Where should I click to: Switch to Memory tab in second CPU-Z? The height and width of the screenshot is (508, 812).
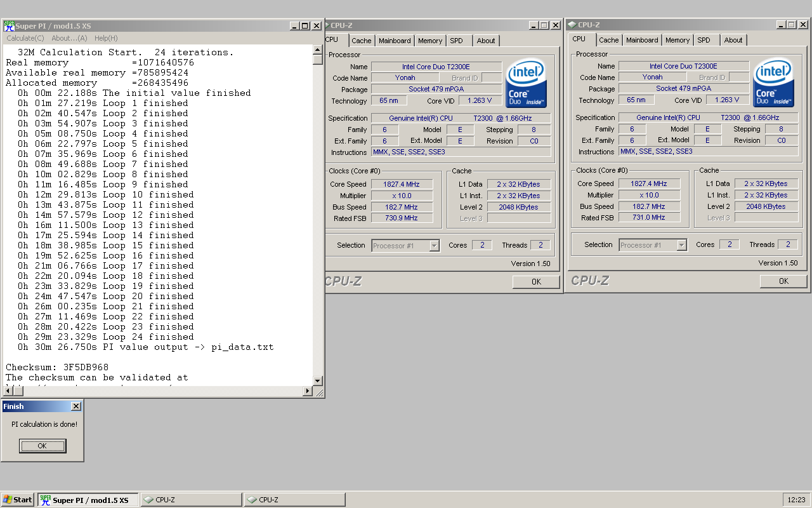(x=678, y=40)
